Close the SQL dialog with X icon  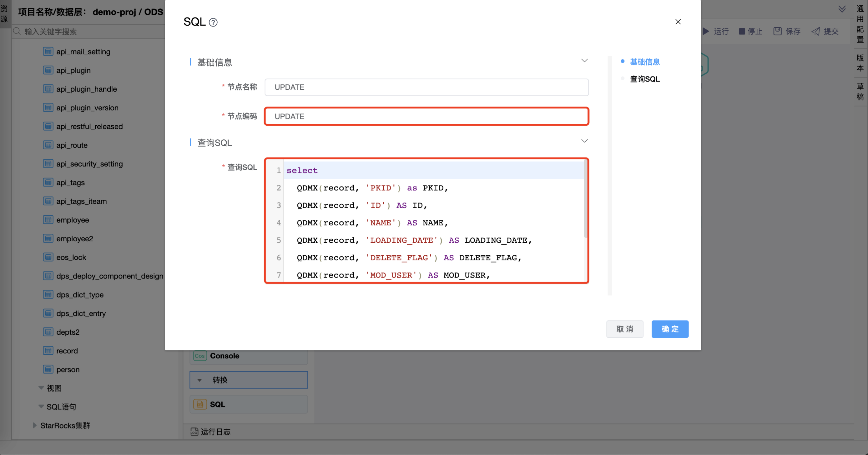(678, 22)
